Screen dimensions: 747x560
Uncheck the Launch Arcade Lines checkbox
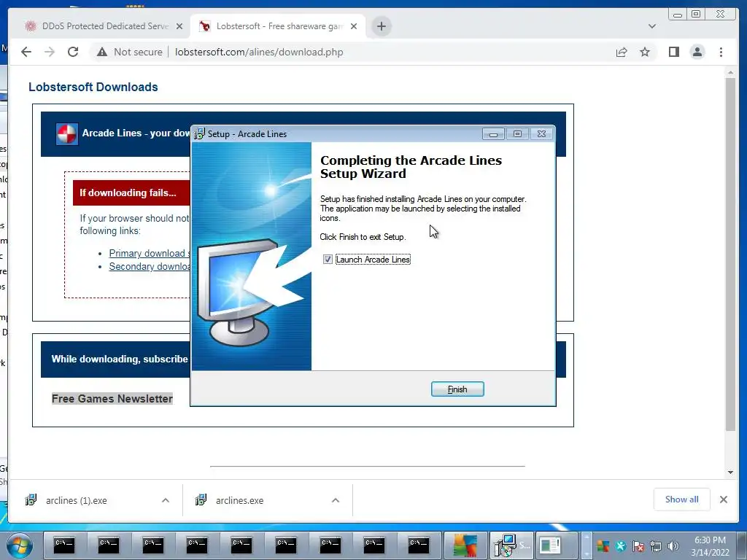pos(328,260)
